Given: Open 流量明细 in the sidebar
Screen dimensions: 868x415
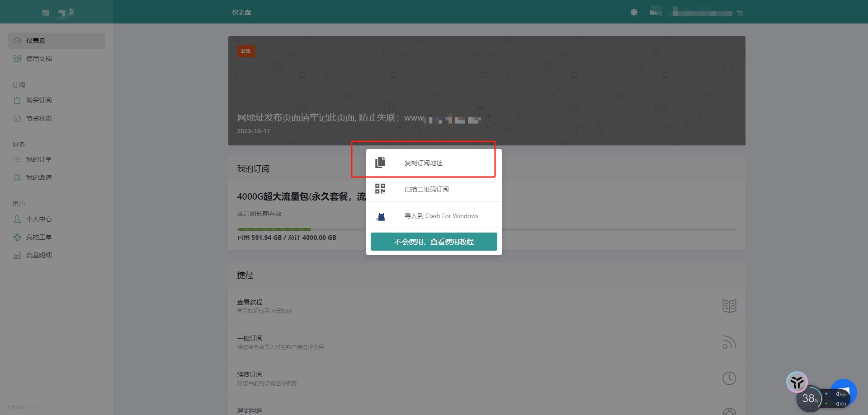Looking at the screenshot, I should tap(39, 255).
